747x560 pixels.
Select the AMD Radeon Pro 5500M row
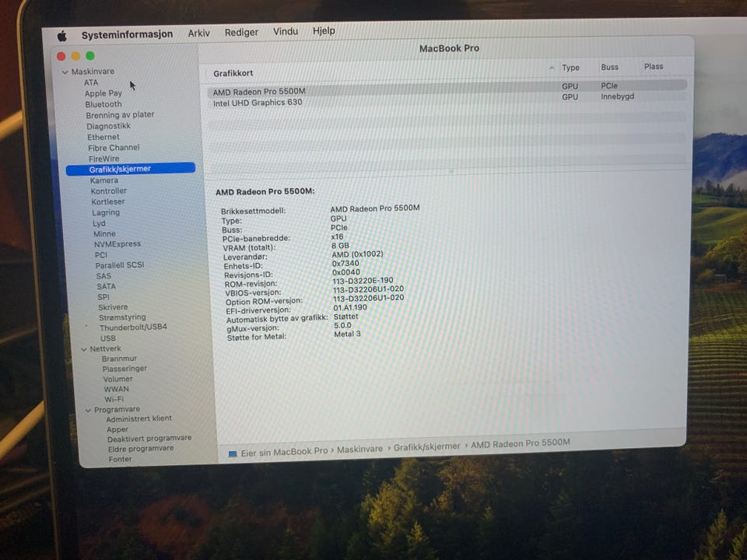coord(447,88)
